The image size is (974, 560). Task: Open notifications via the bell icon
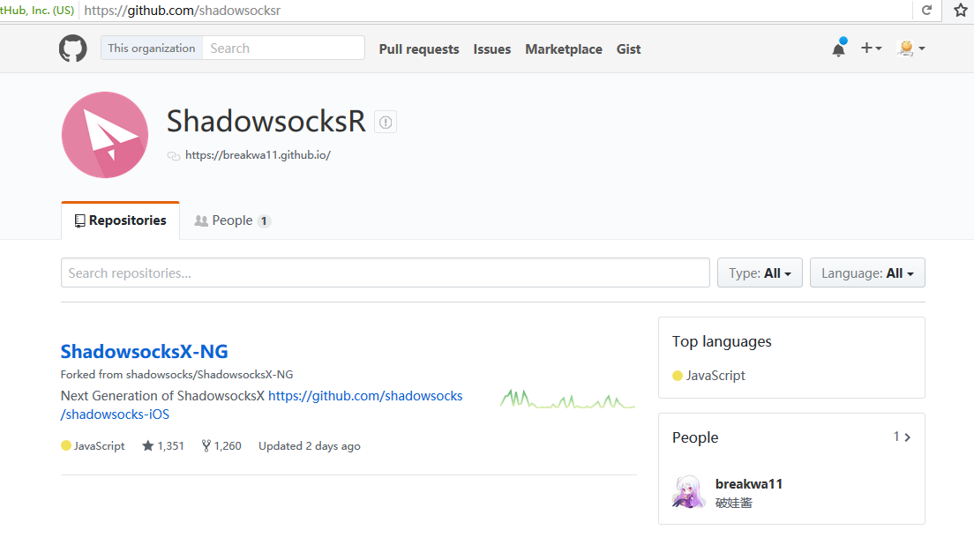(837, 49)
